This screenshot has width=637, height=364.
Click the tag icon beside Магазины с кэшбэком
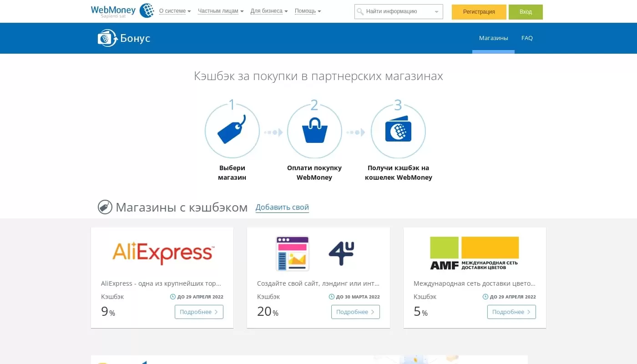[105, 207]
